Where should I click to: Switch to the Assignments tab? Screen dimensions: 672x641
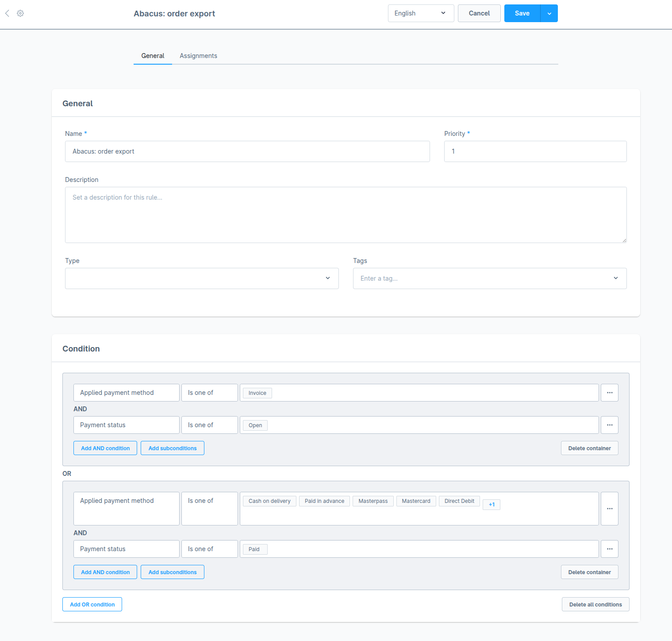(198, 56)
